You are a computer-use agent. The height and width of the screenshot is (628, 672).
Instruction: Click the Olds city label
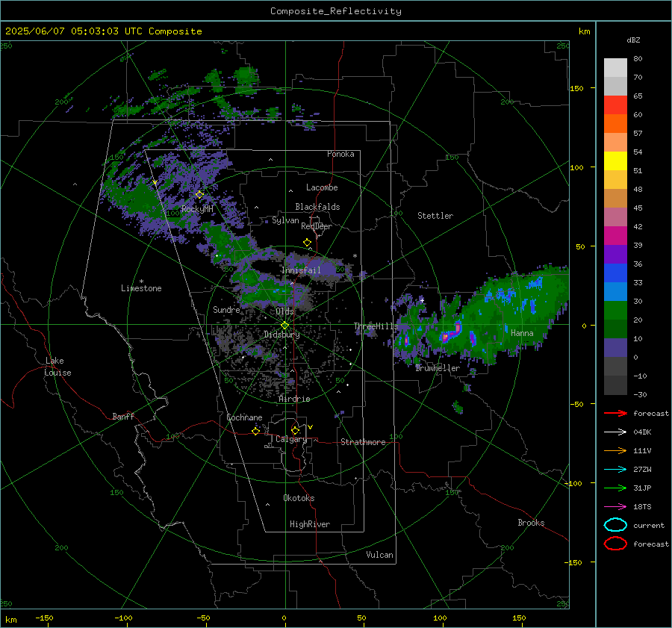[x=284, y=311]
